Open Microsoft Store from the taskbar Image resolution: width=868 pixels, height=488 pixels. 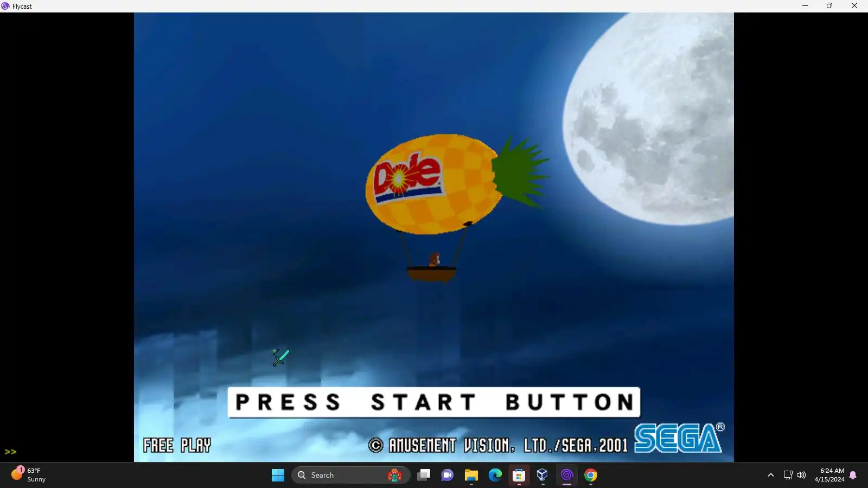[519, 475]
